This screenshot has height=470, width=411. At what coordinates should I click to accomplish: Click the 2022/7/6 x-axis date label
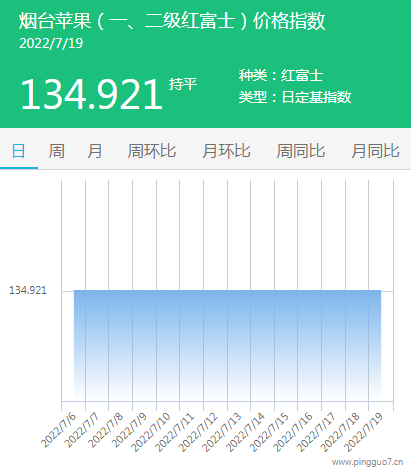(58, 430)
